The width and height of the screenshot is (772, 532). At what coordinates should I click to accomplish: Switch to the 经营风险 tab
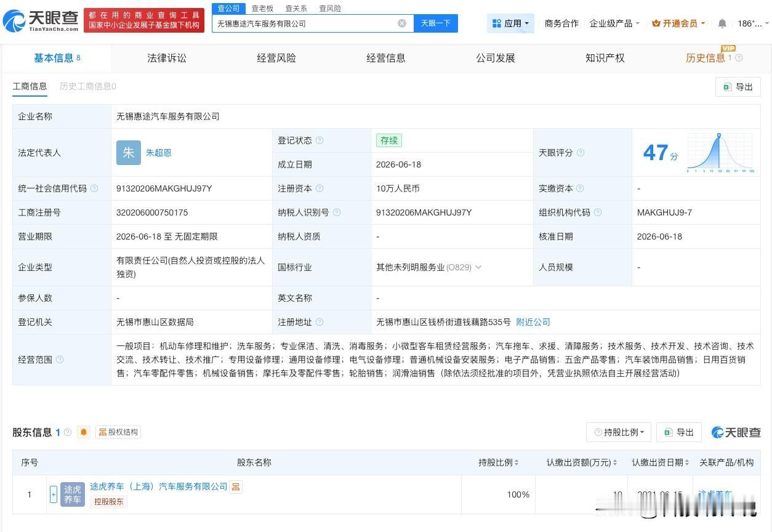(x=276, y=58)
